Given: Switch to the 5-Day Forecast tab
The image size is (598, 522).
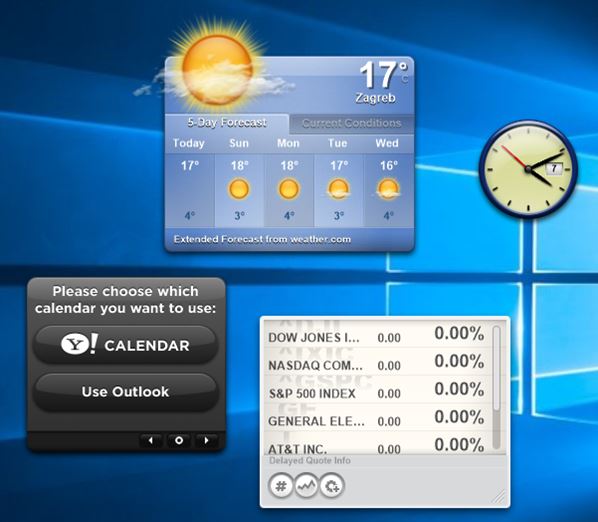Looking at the screenshot, I should point(227,123).
